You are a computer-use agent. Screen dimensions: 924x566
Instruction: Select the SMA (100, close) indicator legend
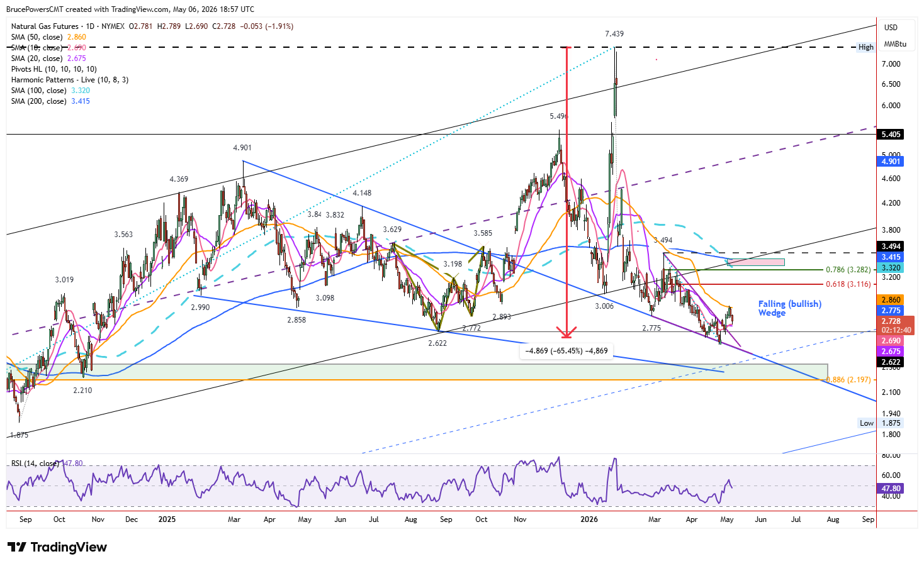point(50,91)
